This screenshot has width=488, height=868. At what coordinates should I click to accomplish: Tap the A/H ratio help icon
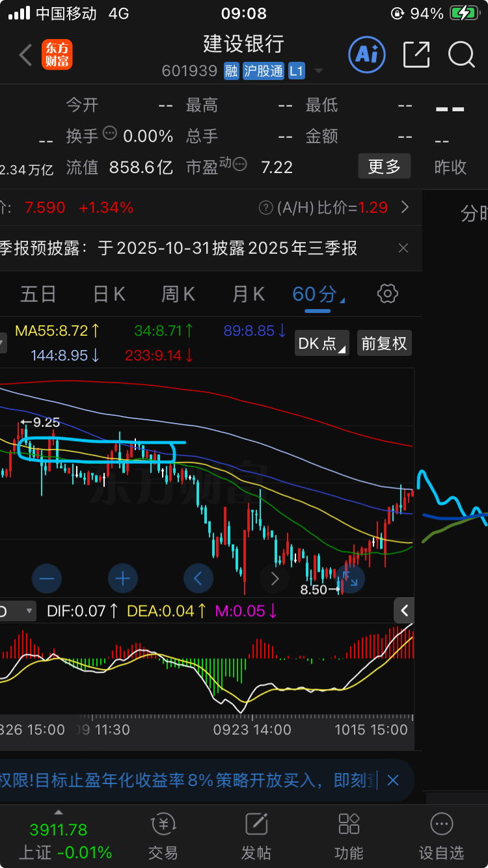(265, 208)
